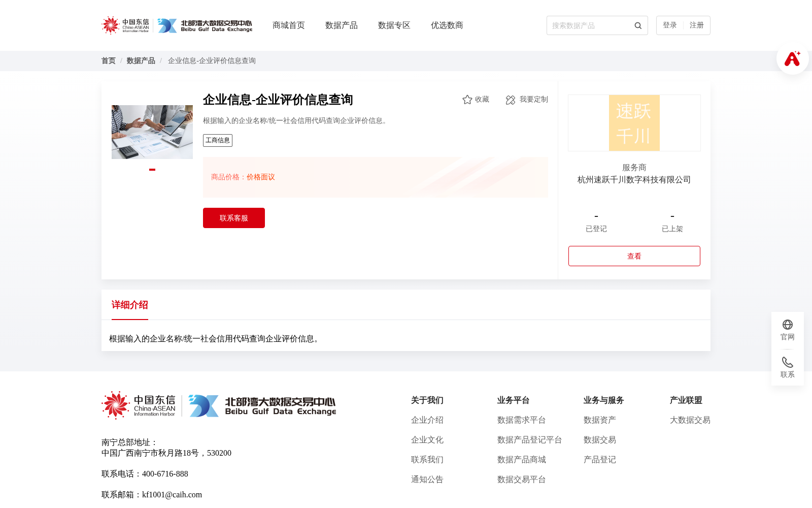The image size is (812, 508).
Task: Click the product thumbnail image
Action: [x=152, y=132]
